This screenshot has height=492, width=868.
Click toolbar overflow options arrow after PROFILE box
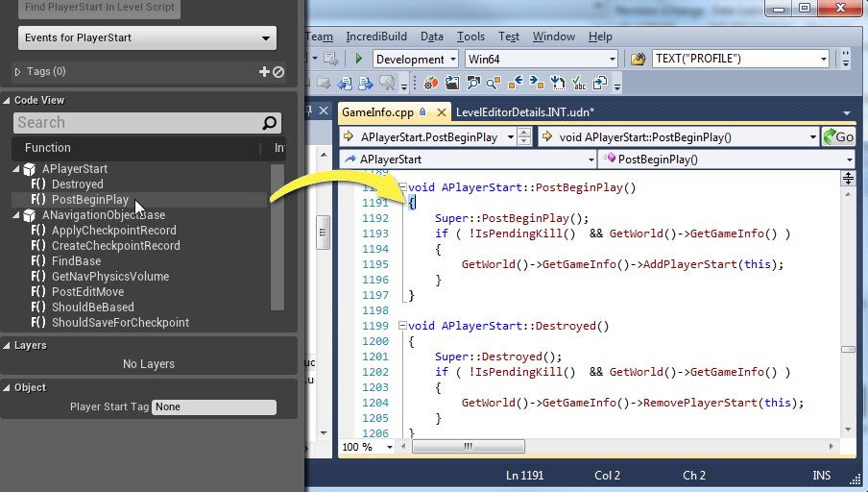point(845,59)
